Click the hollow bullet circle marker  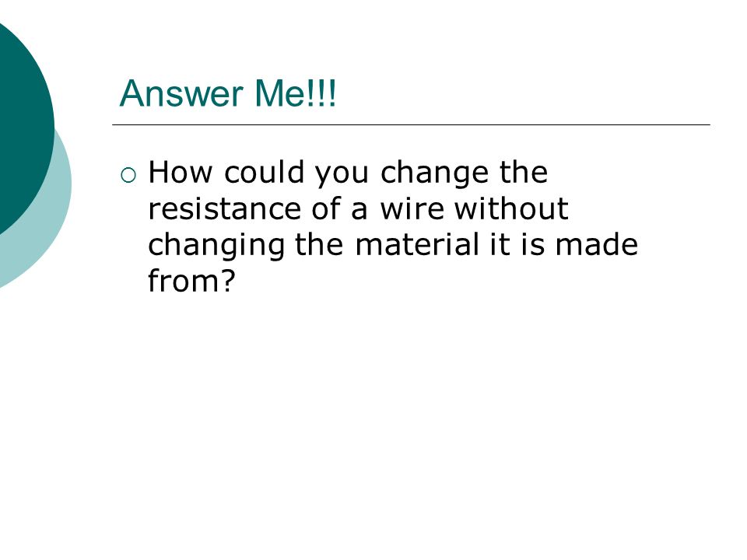[128, 176]
